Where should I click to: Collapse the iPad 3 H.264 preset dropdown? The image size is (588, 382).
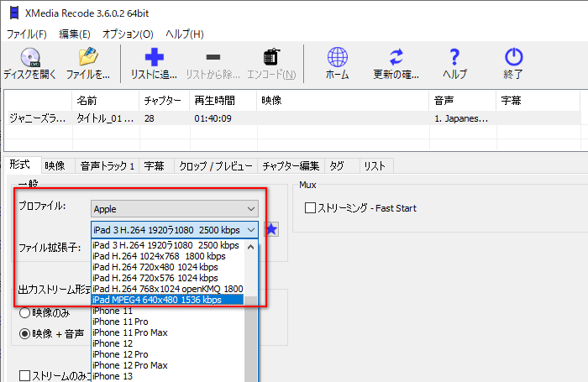coord(250,229)
